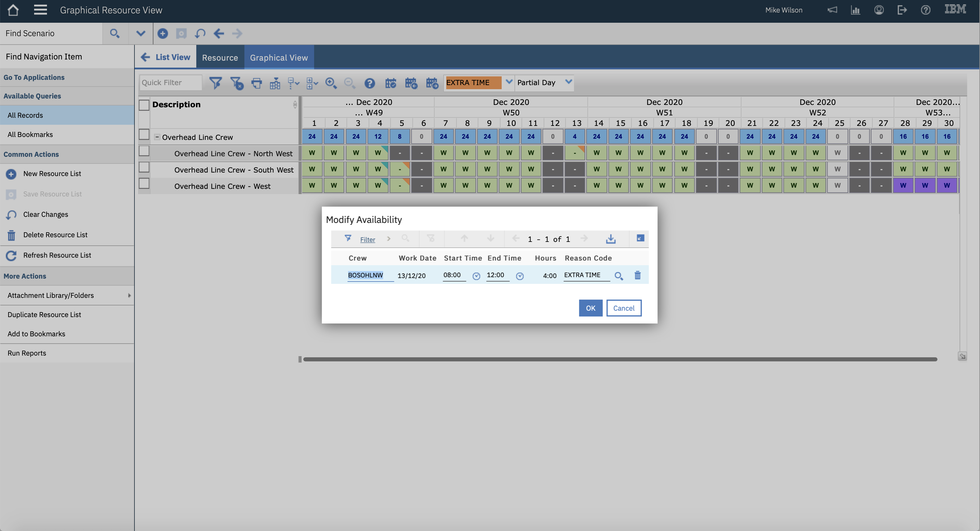The image size is (980, 531).
Task: Click blue help question mark in toolbar
Action: coord(370,83)
